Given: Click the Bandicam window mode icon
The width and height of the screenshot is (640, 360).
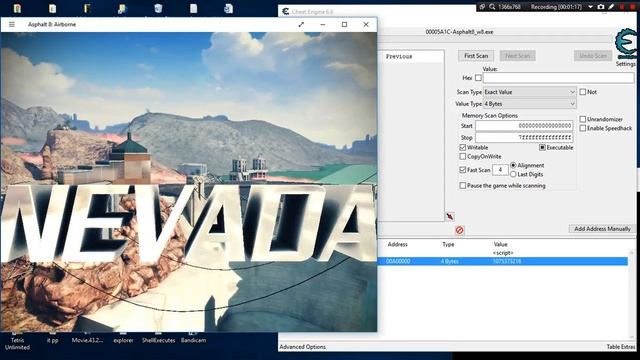Looking at the screenshot, I should point(482,7).
